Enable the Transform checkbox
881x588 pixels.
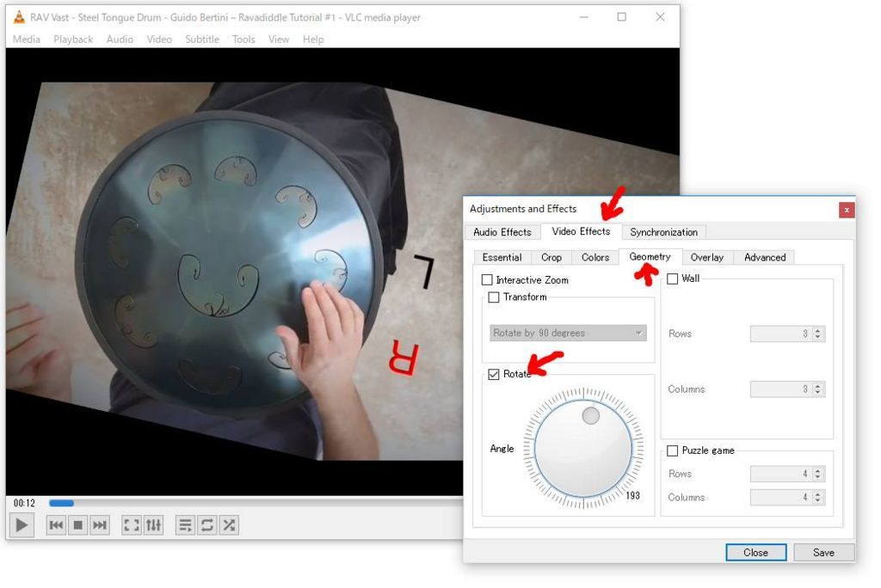(494, 297)
